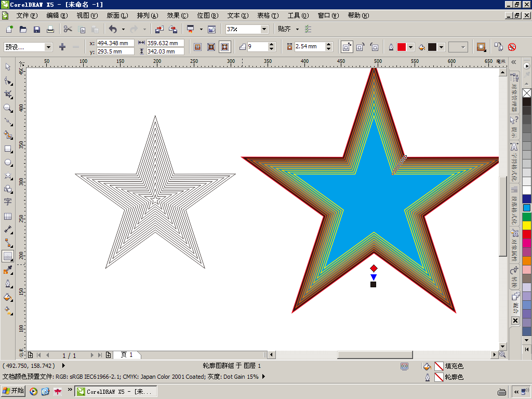Image resolution: width=532 pixels, height=399 pixels.
Task: Toggle counterclockwise contour colors
Action: pos(374,47)
